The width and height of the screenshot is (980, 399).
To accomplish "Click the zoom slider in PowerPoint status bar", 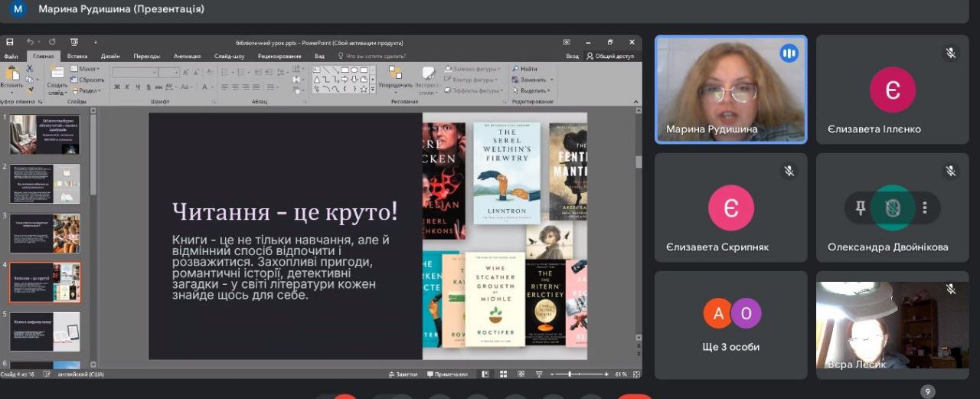I will pyautogui.click(x=571, y=374).
